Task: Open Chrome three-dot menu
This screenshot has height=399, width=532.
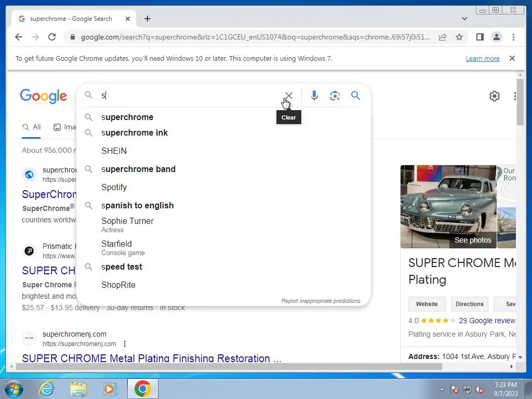Action: click(x=513, y=37)
